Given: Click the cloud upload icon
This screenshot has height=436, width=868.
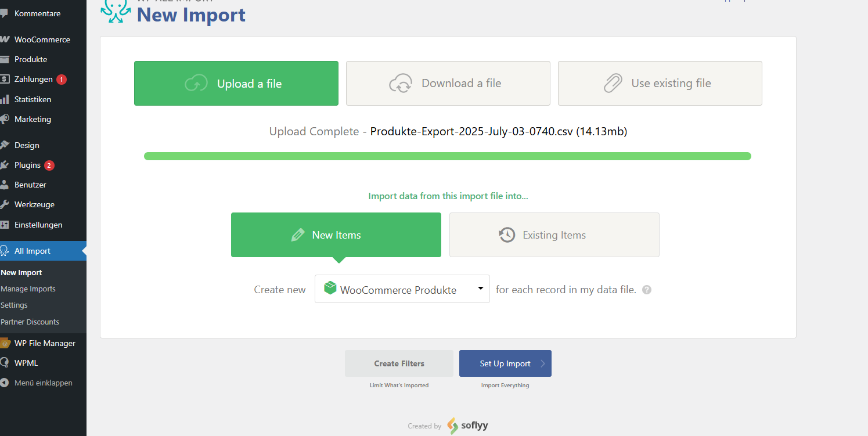Looking at the screenshot, I should pyautogui.click(x=196, y=84).
